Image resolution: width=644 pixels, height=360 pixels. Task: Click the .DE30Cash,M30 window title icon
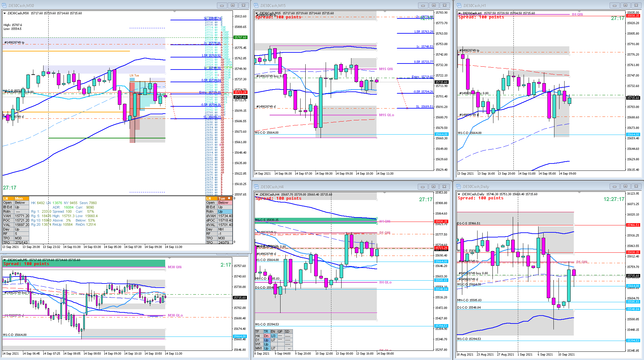(x=4, y=5)
